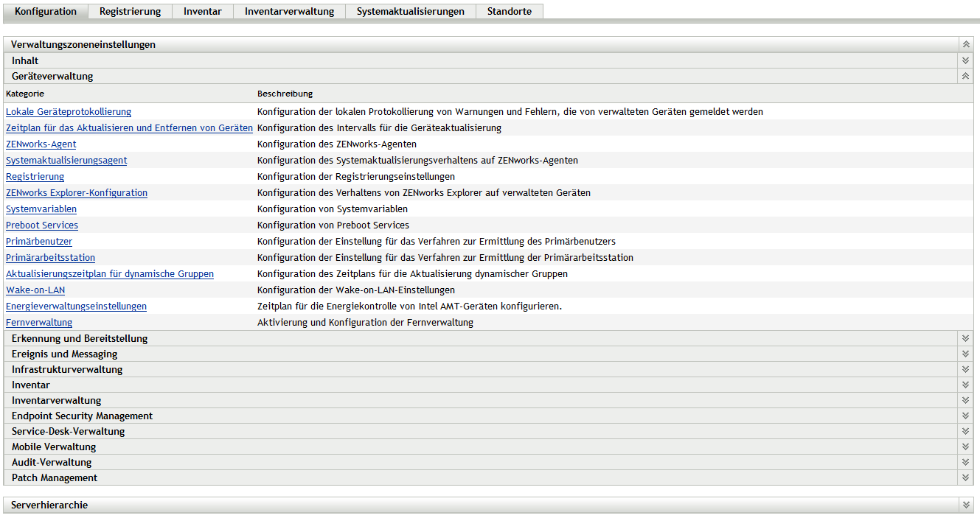Expand the Ereignis und Messaging section
Viewport: 980px width, 518px height.
point(965,354)
